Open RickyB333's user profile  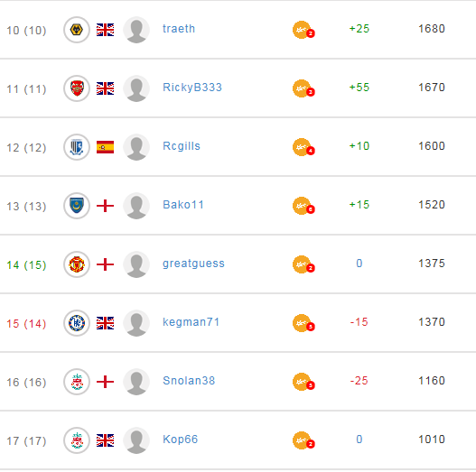pos(192,88)
